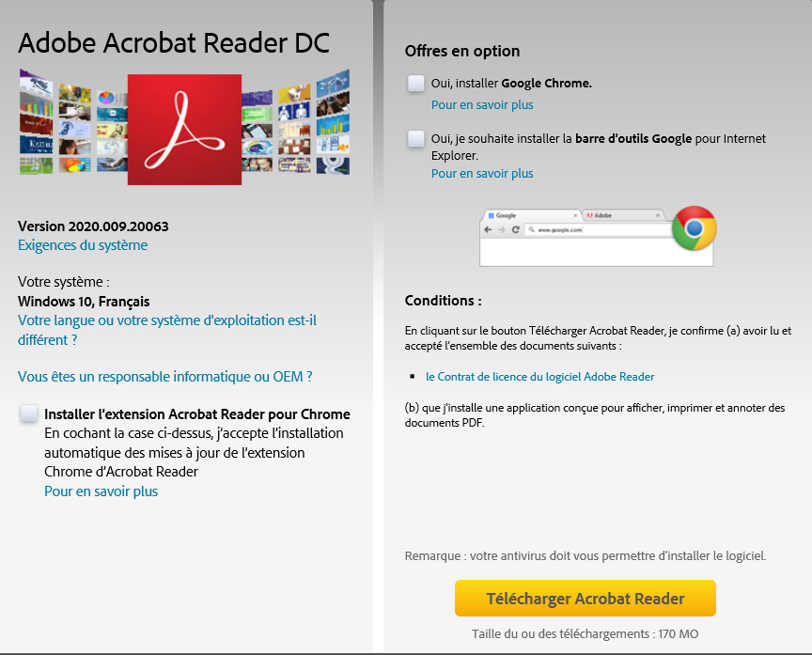Enable the Google toolbar for Internet Explorer

[x=415, y=139]
